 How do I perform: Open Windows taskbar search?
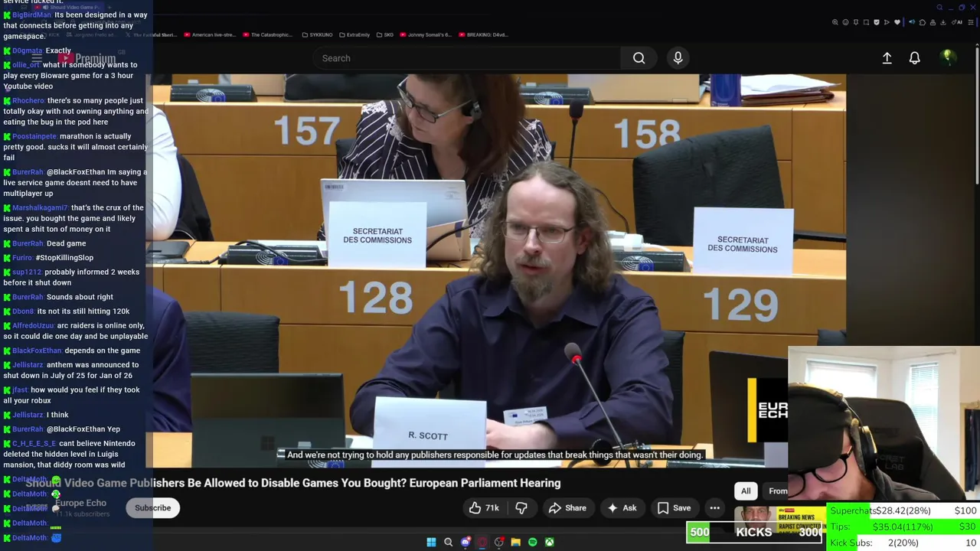(x=448, y=542)
